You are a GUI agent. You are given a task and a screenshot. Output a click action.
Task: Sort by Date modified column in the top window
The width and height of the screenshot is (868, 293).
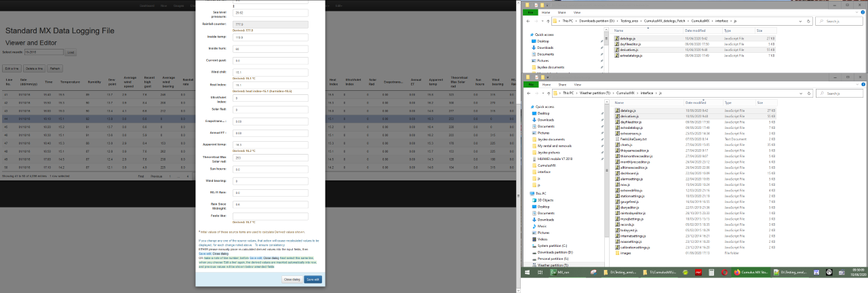(698, 31)
